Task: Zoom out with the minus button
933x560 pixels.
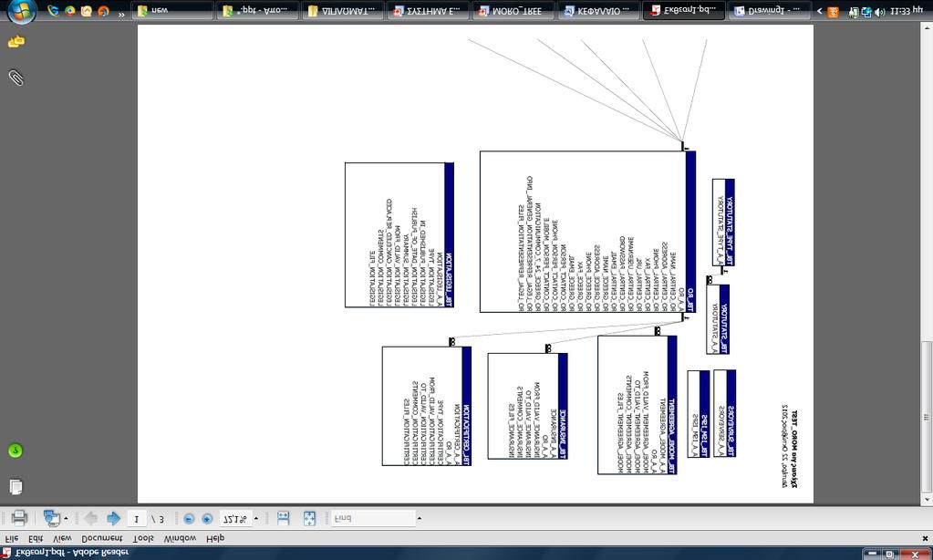Action: pyautogui.click(x=189, y=519)
